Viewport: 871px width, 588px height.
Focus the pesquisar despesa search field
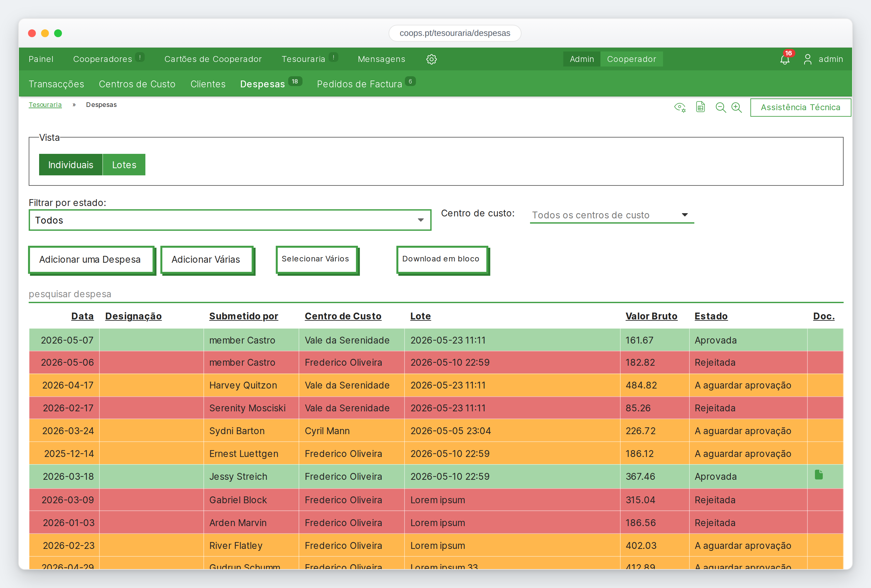pyautogui.click(x=436, y=294)
